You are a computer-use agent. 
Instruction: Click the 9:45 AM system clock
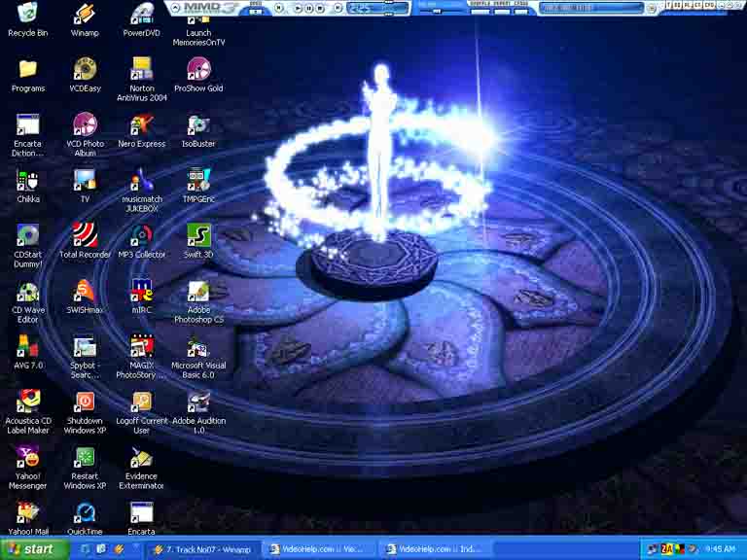click(720, 549)
